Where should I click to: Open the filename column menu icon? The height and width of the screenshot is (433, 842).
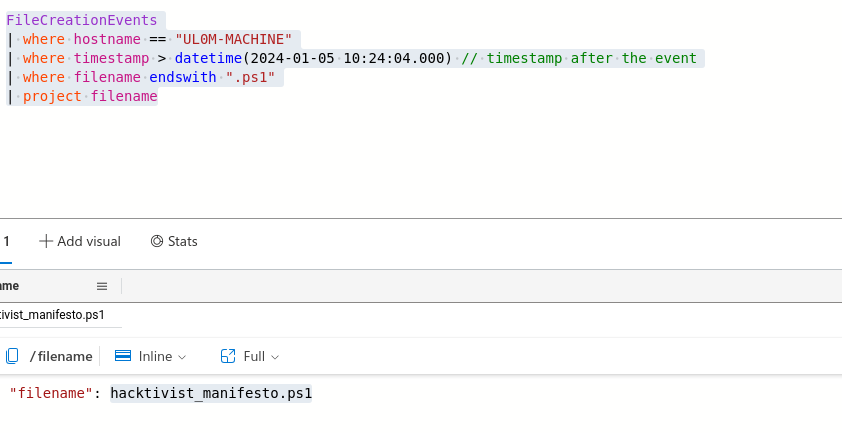(x=102, y=286)
